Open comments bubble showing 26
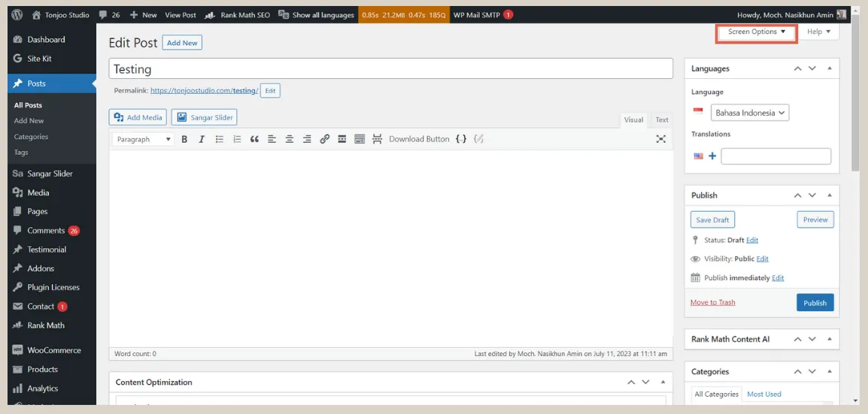Screen dimensions: 868x414 [x=108, y=15]
